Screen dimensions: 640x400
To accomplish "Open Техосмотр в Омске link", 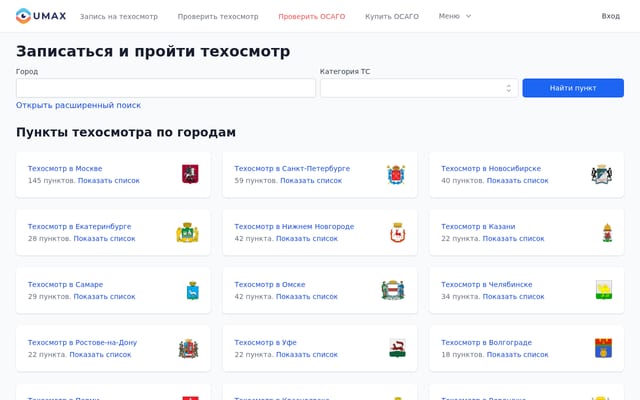I will click(270, 284).
